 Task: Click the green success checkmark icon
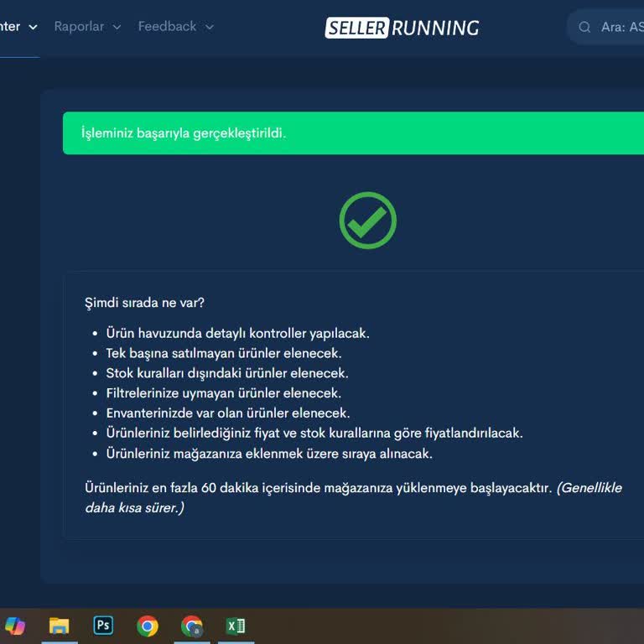pyautogui.click(x=367, y=221)
